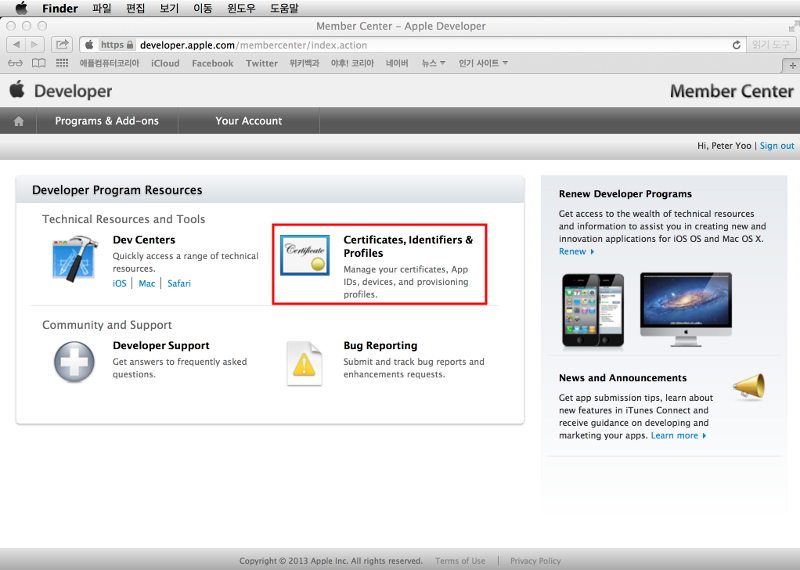Click the Renew link
Image resolution: width=800 pixels, height=570 pixels.
click(577, 252)
